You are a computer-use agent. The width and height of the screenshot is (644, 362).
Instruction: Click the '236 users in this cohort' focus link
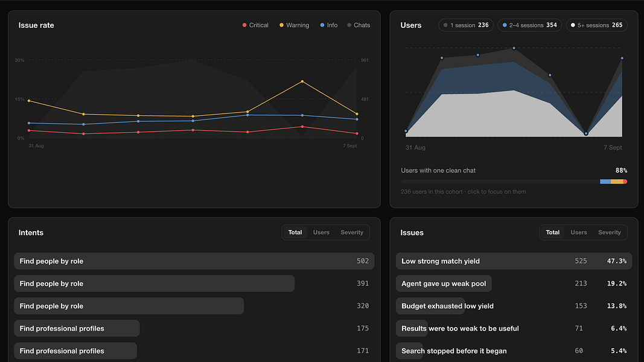tap(464, 192)
